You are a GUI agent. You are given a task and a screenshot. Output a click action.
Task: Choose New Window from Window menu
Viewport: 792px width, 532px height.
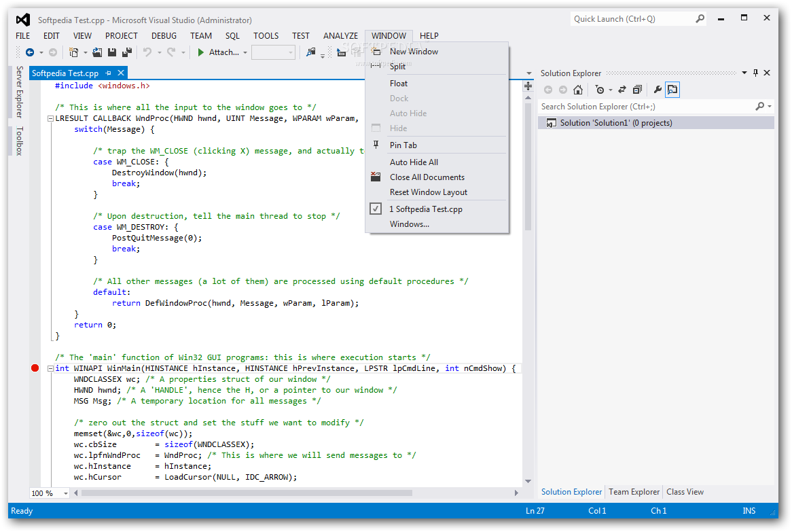[x=436, y=52]
